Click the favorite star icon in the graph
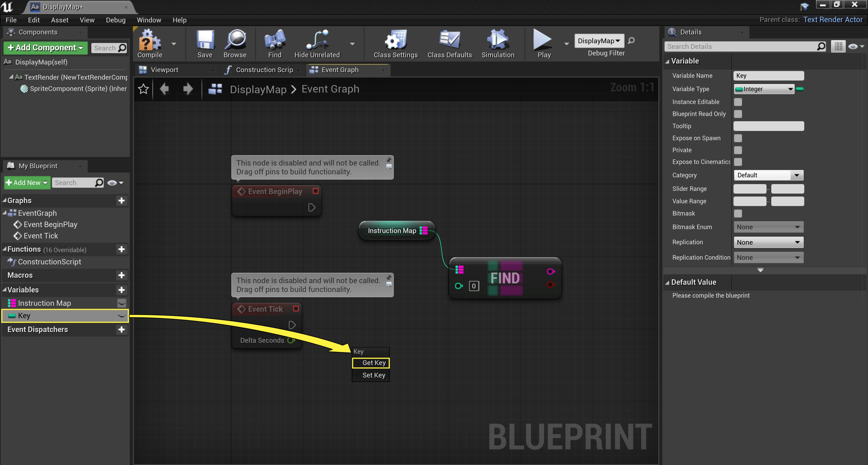 click(144, 89)
